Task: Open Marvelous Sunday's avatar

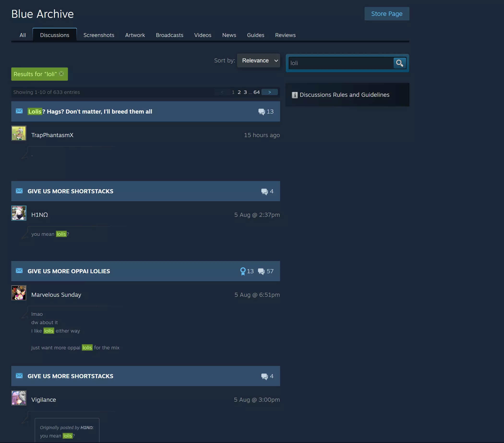Action: [19, 293]
